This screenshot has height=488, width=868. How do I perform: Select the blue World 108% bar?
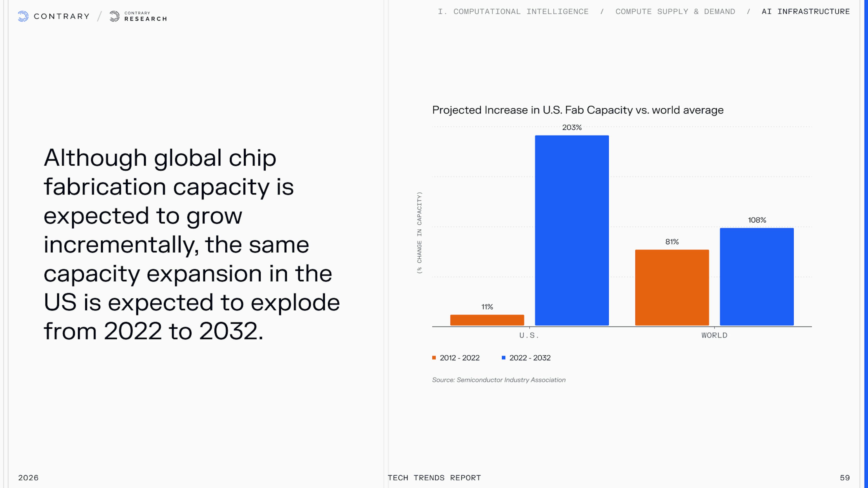[757, 277]
